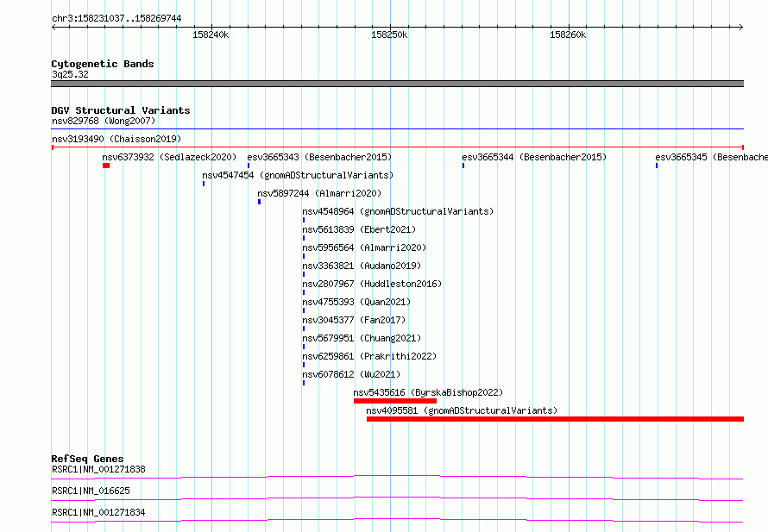Click the RefSeq Genes track title
768x532 pixels.
click(x=87, y=459)
